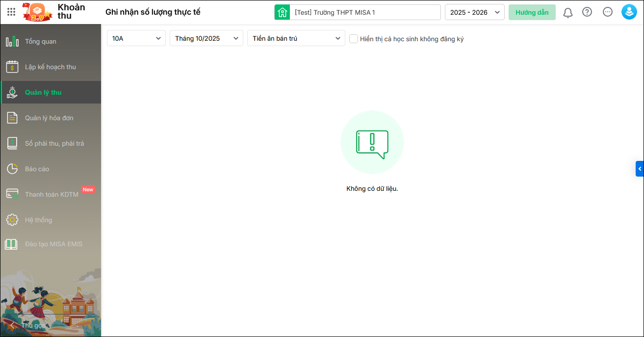Open the help question mark icon
The height and width of the screenshot is (337, 644).
pos(587,12)
